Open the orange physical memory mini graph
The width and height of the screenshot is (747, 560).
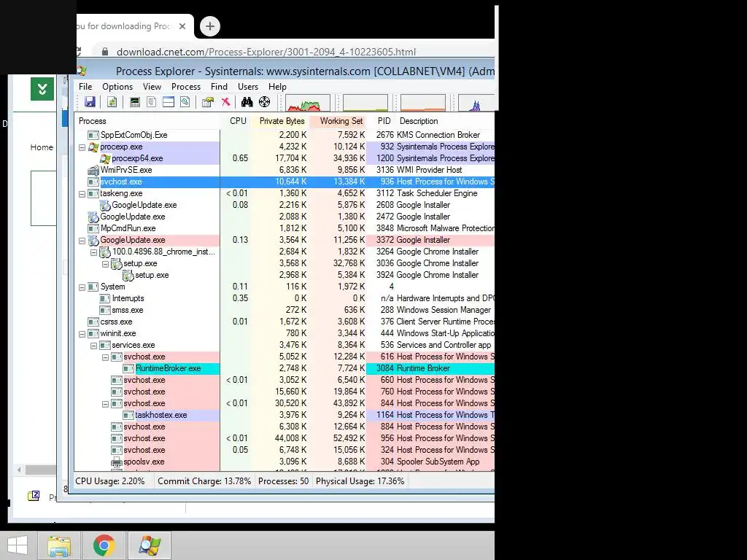click(422, 103)
